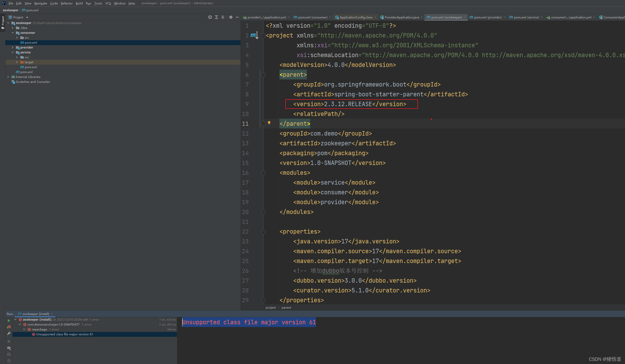
Task: Click the zookeeper breadcrumb in navigation bar
Action: click(x=10, y=10)
